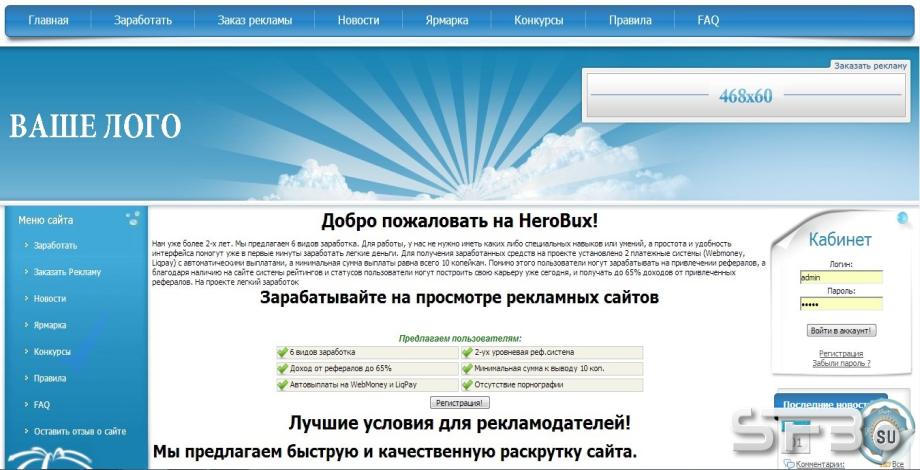Click the arrow icon beside sidebar Новости

[x=26, y=298]
